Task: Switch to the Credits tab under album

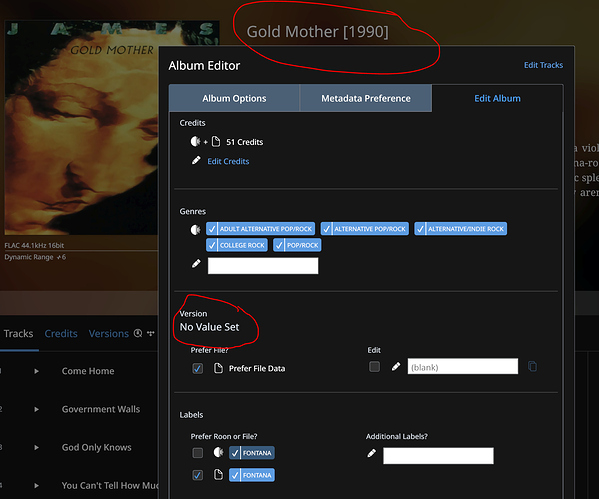Action: point(61,334)
